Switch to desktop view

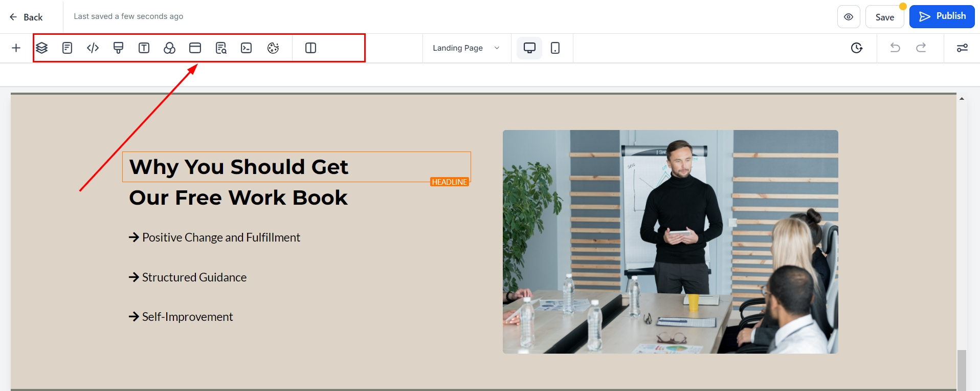[529, 48]
